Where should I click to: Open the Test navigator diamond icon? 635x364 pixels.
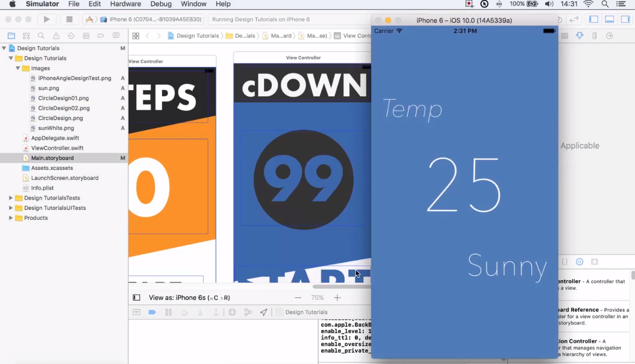[x=71, y=36]
